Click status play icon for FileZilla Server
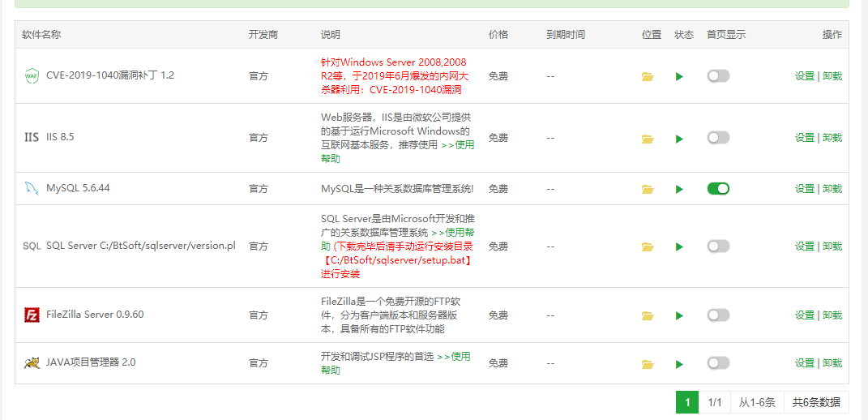Viewport: 868px width, 420px height. (x=679, y=316)
